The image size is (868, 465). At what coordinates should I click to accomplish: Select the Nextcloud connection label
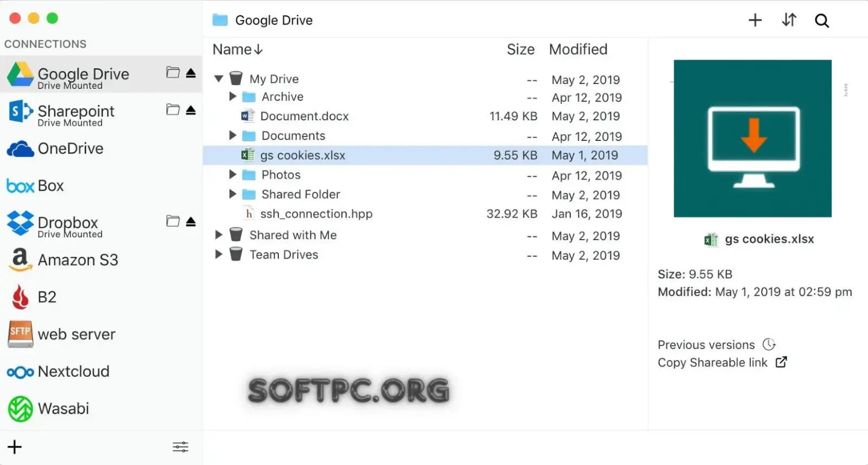coord(74,371)
